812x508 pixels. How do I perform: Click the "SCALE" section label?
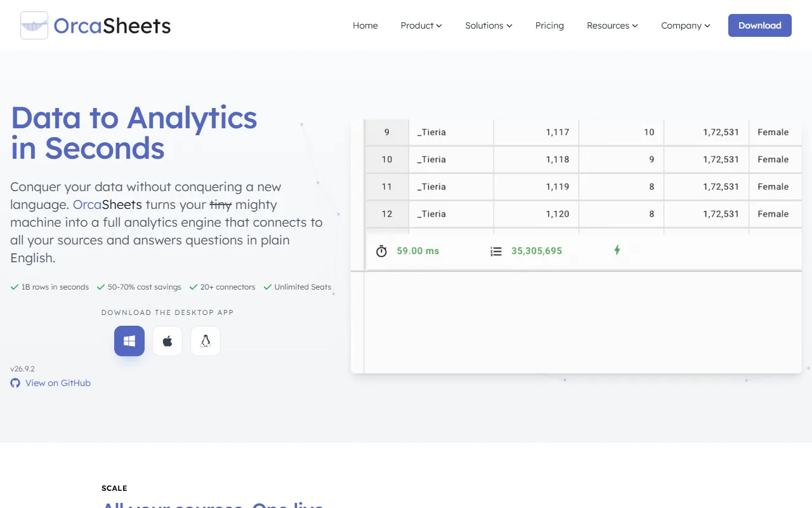(x=114, y=488)
